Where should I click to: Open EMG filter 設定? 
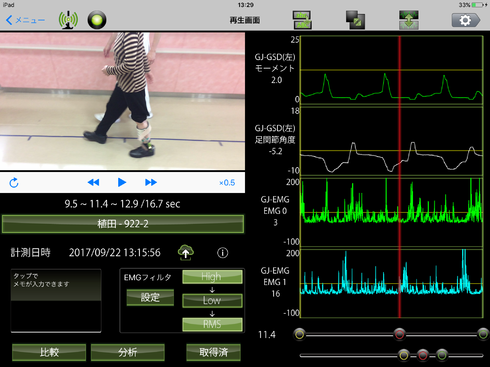150,297
